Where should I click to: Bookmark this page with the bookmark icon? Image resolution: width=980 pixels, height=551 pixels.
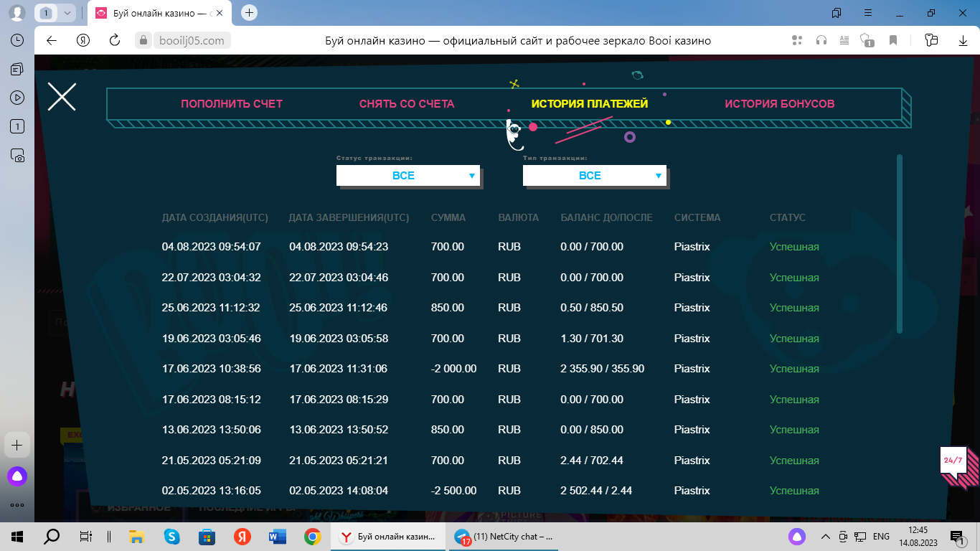tap(893, 41)
